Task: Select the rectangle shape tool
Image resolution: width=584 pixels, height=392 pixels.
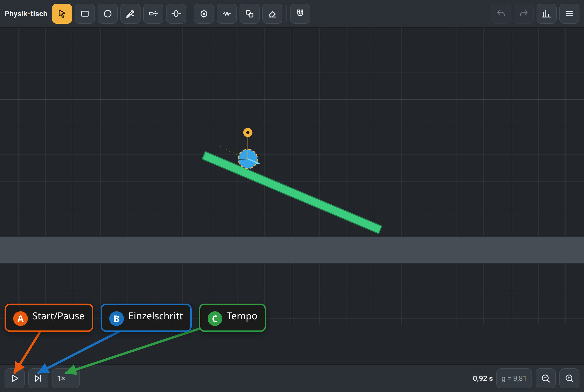Action: 85,13
